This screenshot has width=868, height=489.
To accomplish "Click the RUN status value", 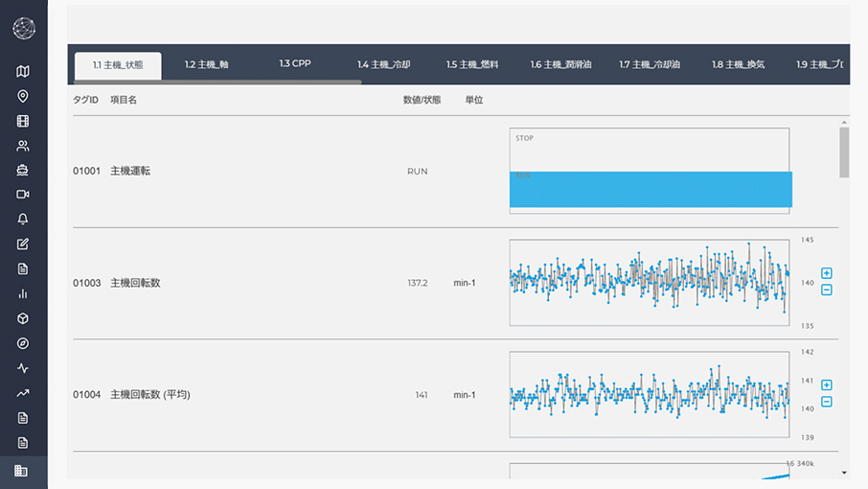I will tap(418, 172).
